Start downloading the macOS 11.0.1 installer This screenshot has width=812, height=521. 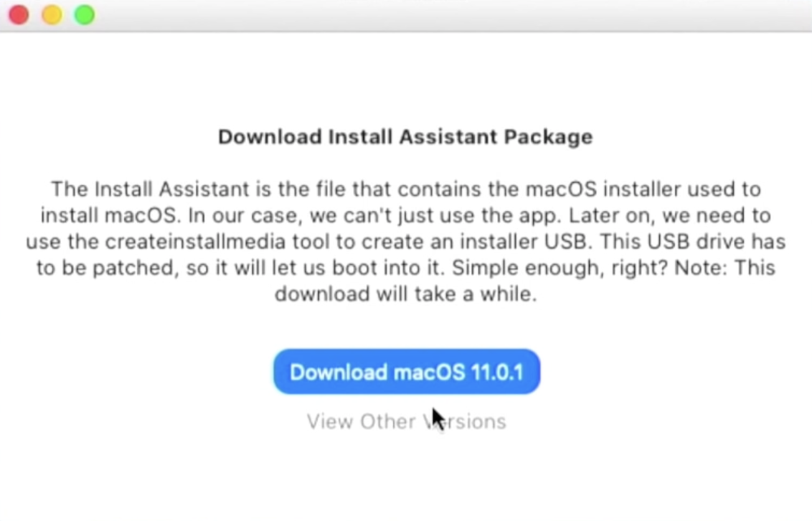click(x=407, y=372)
